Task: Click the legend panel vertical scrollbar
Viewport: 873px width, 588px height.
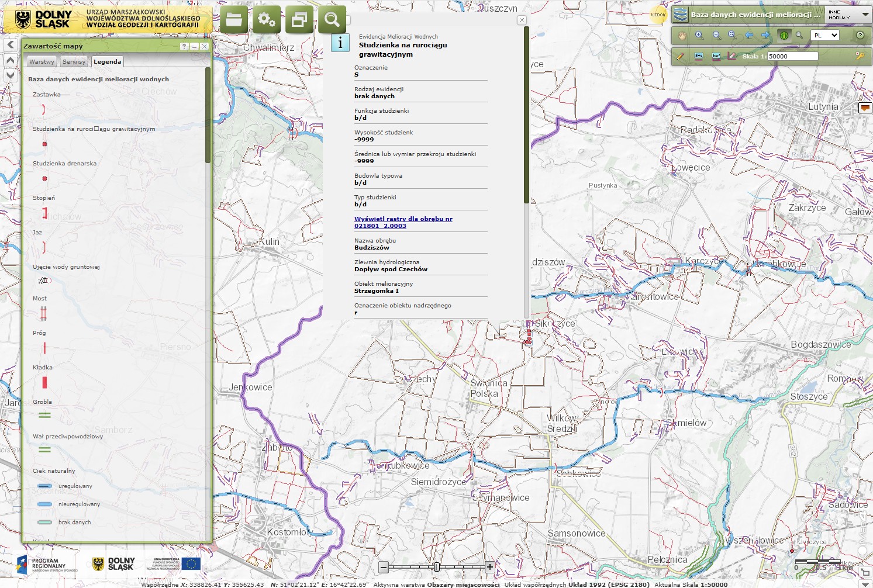Action: tap(208, 115)
